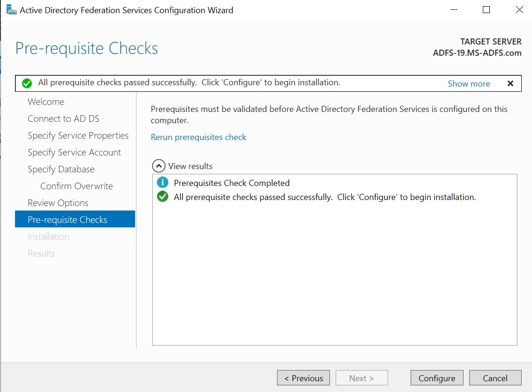Click the Cancel button
Viewport: 532px width, 392px height.
point(495,378)
